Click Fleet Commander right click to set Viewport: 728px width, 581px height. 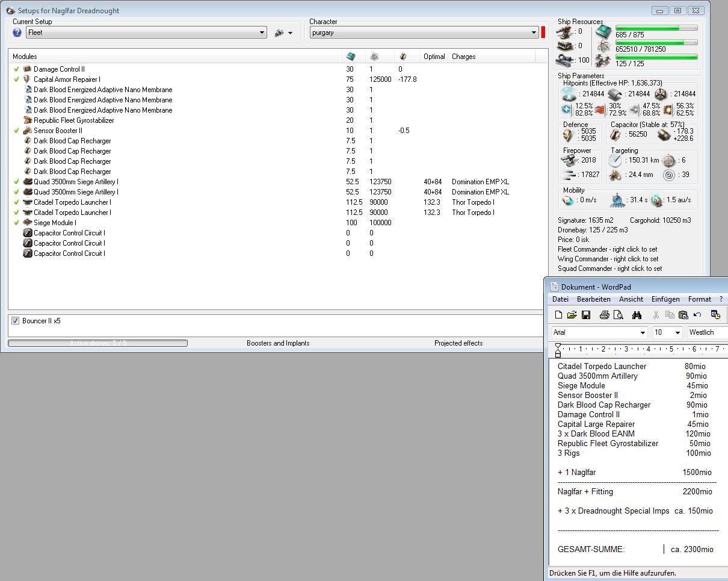pyautogui.click(x=607, y=249)
